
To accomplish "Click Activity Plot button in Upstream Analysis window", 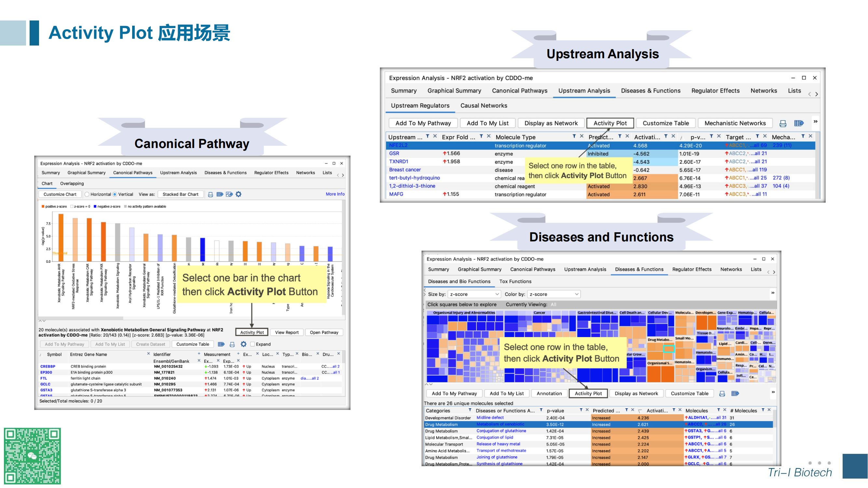I will 610,123.
